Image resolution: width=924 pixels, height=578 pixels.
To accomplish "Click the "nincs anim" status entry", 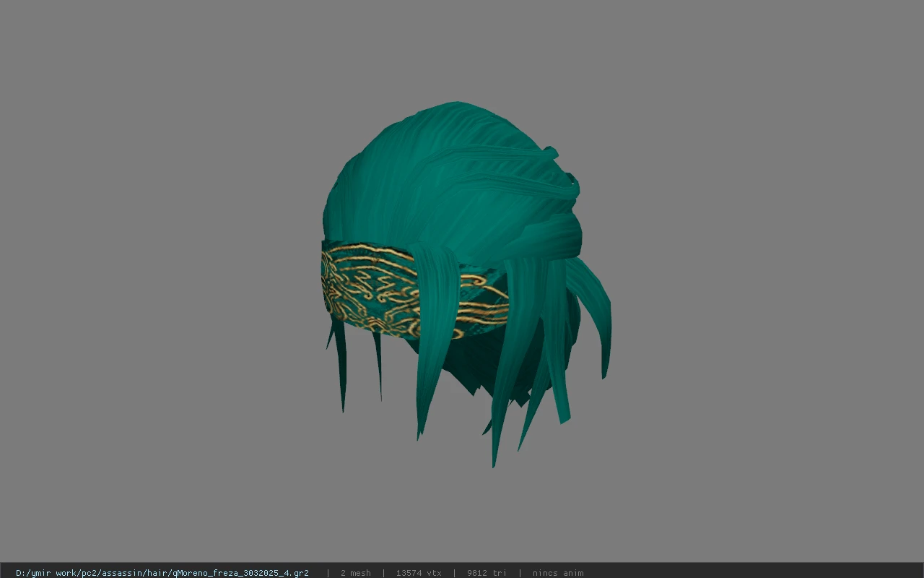I will coord(558,573).
